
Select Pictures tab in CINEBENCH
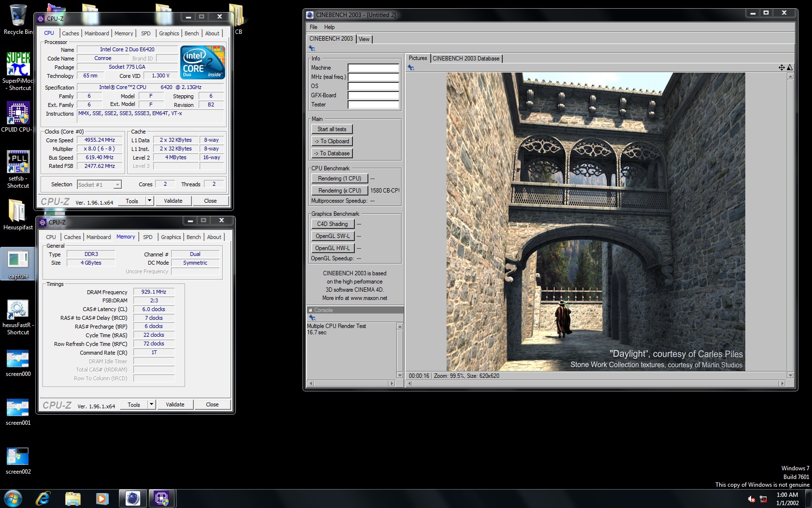[x=418, y=58]
